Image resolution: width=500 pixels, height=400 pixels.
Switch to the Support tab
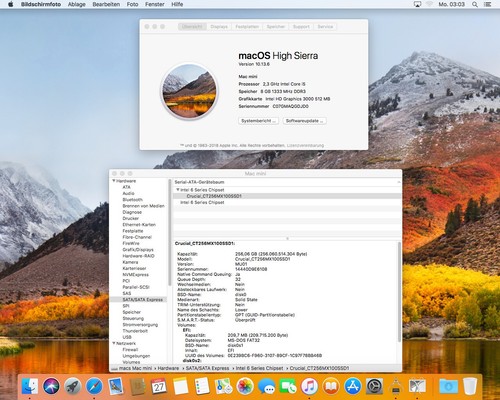click(301, 27)
